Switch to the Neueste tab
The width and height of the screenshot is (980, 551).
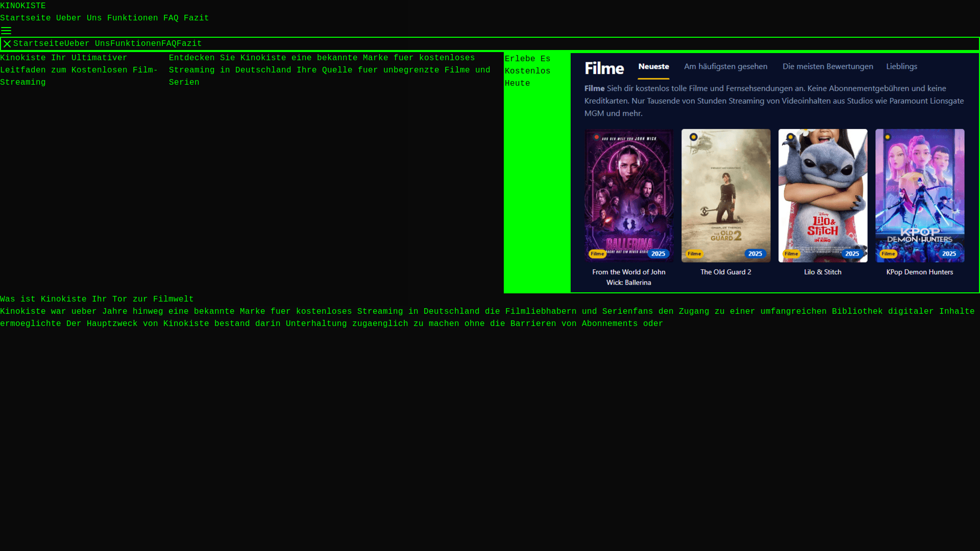653,67
